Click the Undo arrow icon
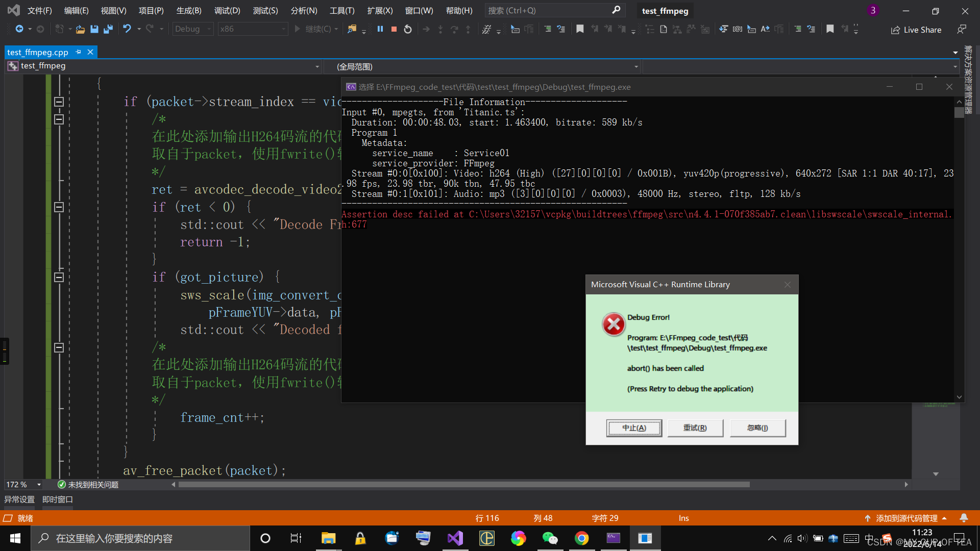Image resolution: width=980 pixels, height=551 pixels. pos(127,29)
